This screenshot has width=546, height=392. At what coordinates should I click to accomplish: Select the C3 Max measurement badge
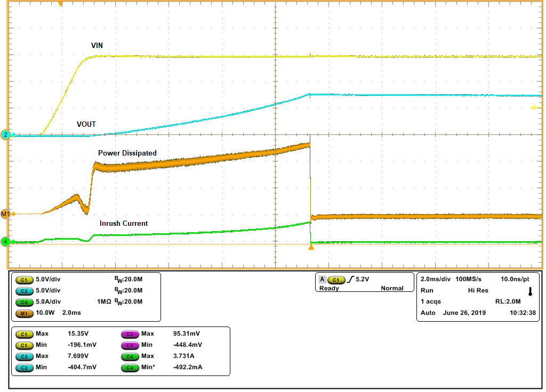pyautogui.click(x=130, y=333)
